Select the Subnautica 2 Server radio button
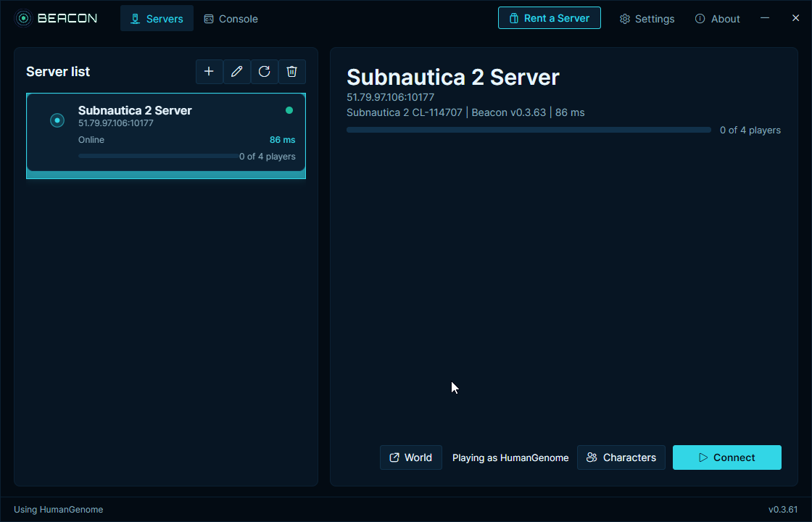The image size is (812, 522). click(x=57, y=120)
